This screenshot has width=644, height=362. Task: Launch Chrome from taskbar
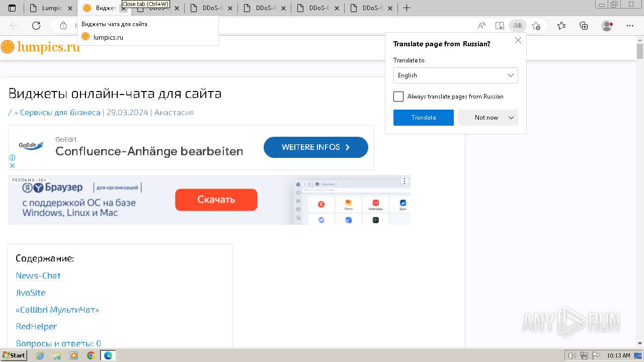coord(91,355)
